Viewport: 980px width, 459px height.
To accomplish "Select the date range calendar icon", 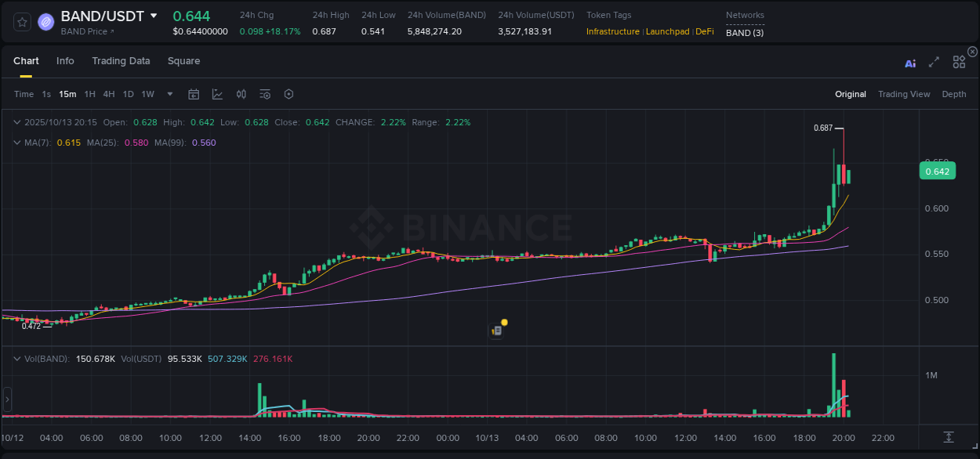I will [x=194, y=93].
